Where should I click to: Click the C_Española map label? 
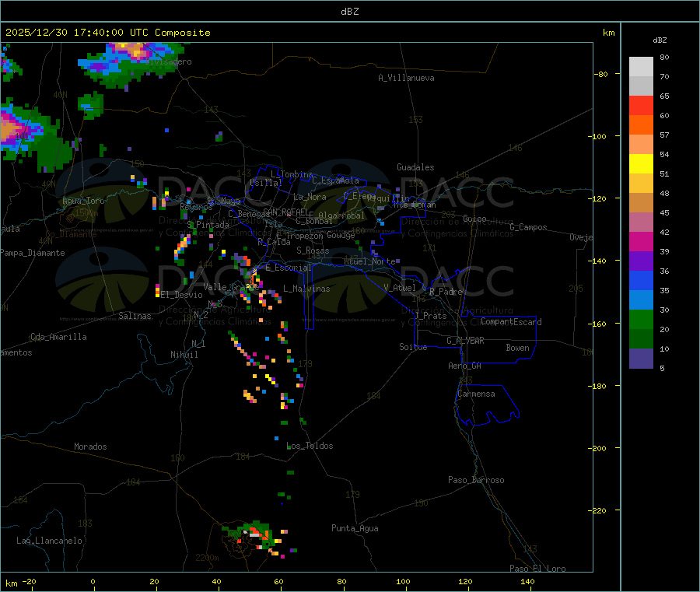click(336, 180)
